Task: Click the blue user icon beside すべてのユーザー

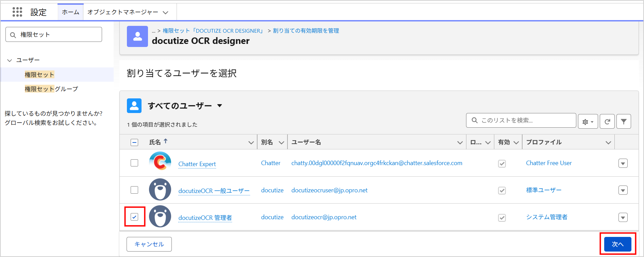Action: pos(134,106)
